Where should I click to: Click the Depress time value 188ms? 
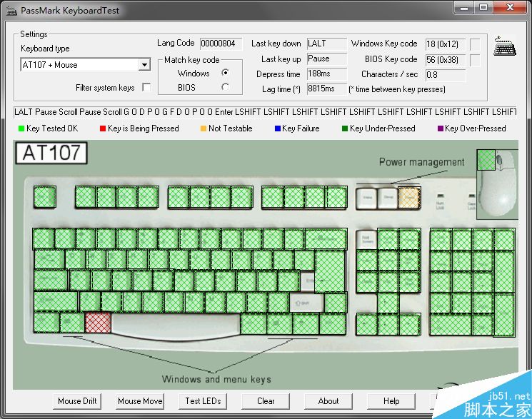(327, 74)
